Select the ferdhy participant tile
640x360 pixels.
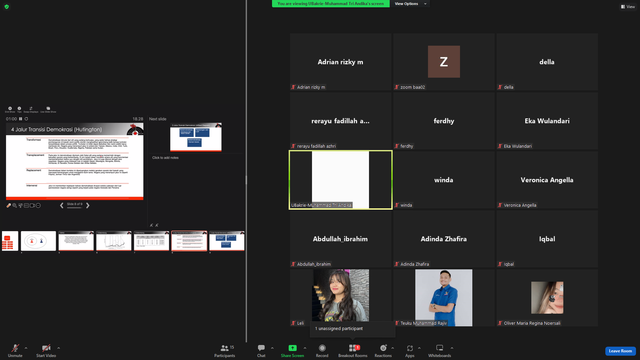click(x=444, y=121)
